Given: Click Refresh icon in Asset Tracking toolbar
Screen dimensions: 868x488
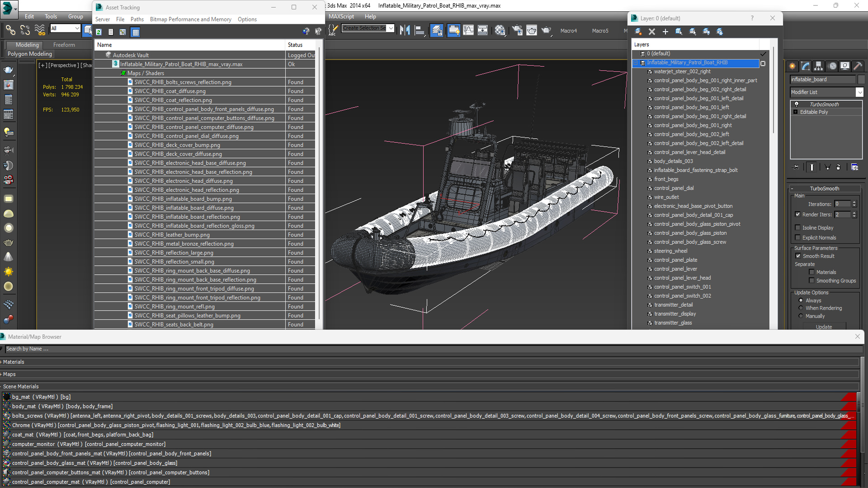Looking at the screenshot, I should tap(99, 32).
